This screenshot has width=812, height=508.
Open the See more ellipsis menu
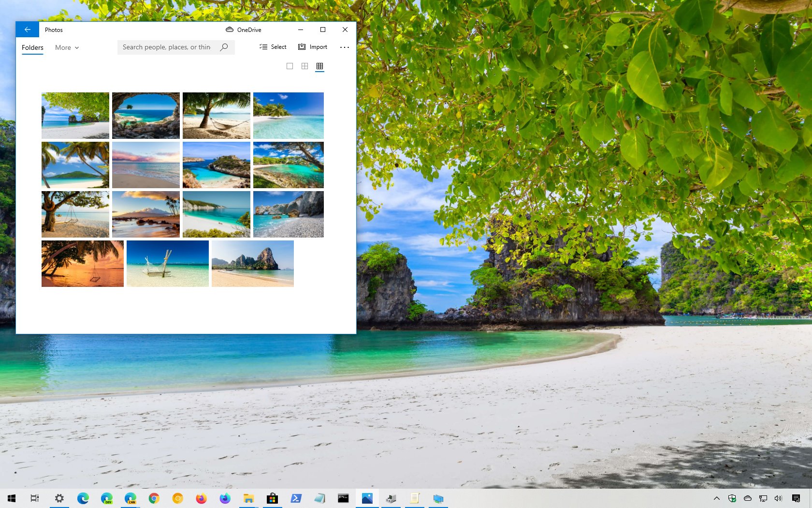click(x=344, y=47)
